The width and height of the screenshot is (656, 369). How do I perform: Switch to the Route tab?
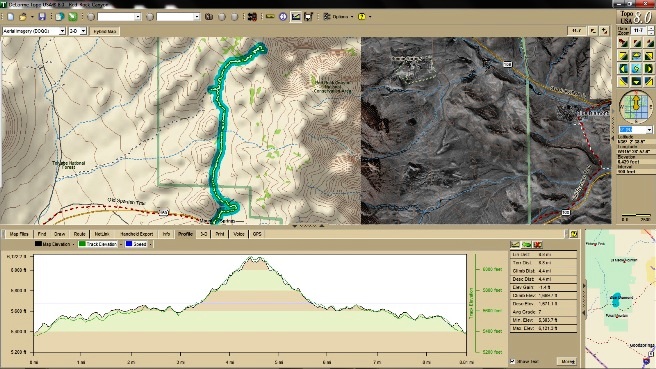click(79, 234)
